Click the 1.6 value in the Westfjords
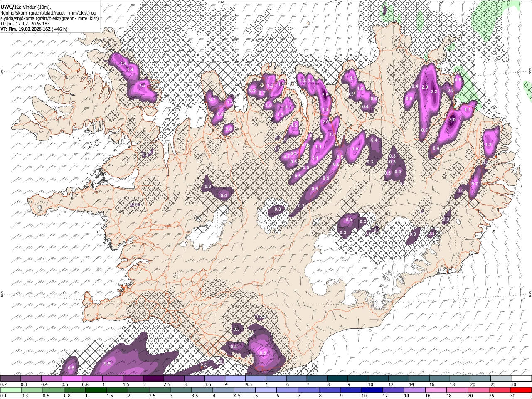The image size is (532, 399). point(123,63)
